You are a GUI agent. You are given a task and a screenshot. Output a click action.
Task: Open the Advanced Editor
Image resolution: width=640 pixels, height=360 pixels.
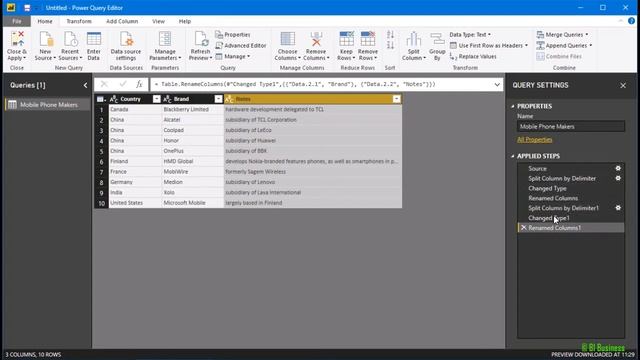(241, 46)
